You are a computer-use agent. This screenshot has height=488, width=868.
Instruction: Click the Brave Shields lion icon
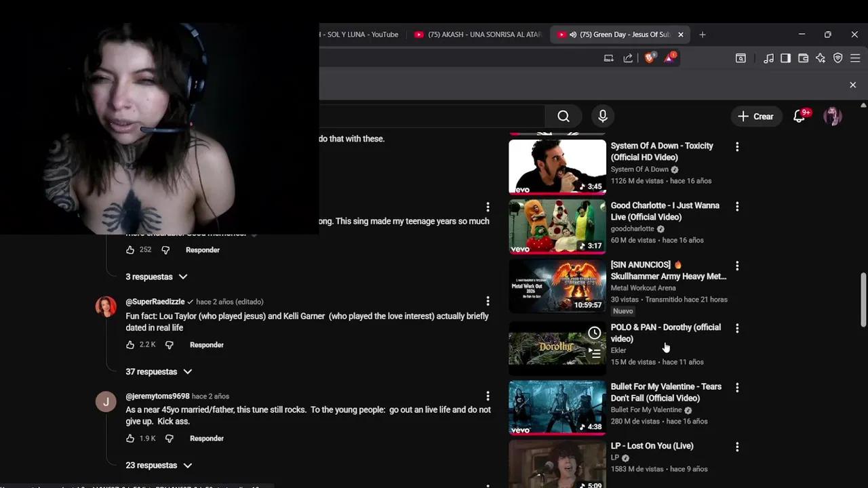(x=650, y=58)
